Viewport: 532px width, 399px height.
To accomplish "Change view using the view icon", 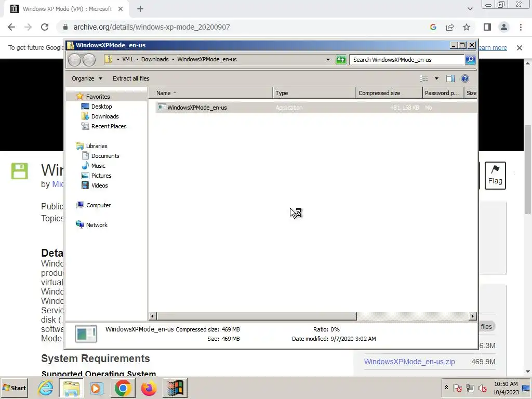I will (x=424, y=78).
